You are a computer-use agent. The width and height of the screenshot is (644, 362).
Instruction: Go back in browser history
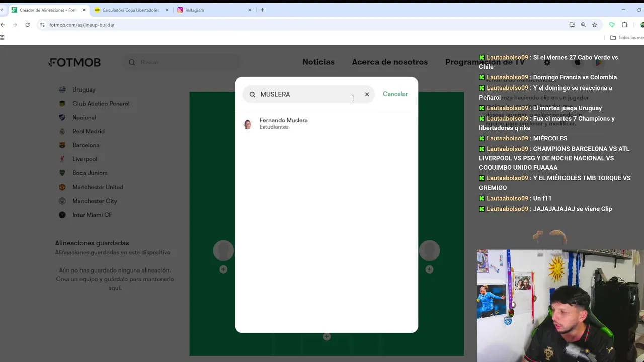click(3, 25)
